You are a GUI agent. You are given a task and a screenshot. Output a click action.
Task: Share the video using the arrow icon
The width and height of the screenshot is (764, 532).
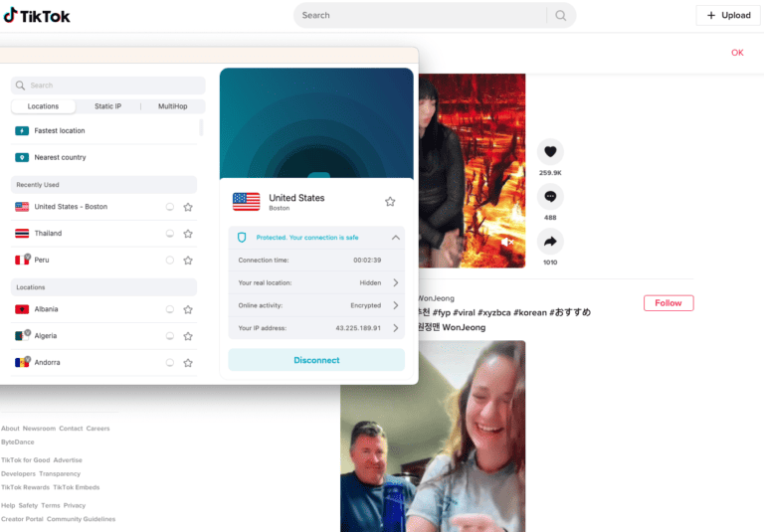coord(550,242)
